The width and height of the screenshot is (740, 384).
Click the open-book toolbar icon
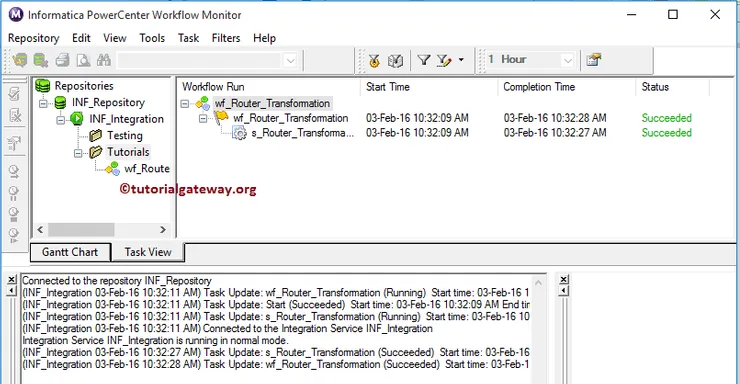395,60
